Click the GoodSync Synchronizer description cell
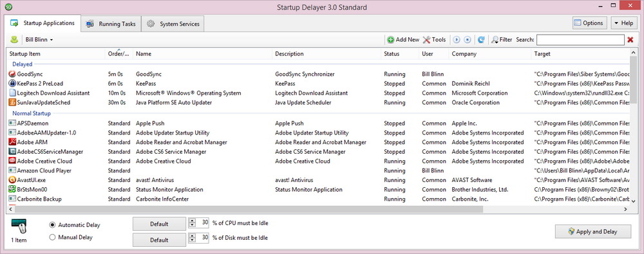 305,75
